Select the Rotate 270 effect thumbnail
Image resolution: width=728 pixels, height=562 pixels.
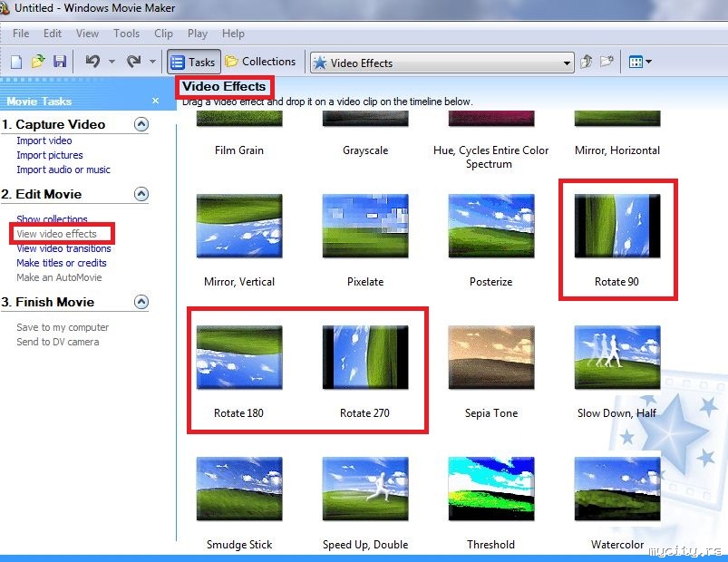click(365, 357)
